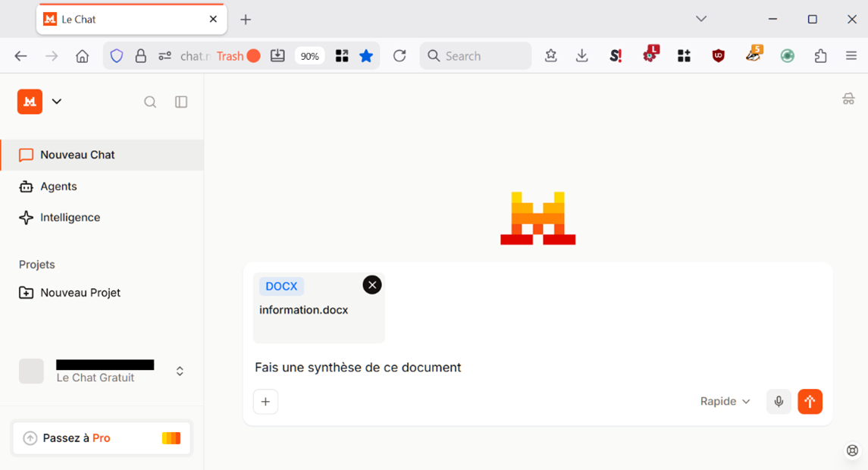The width and height of the screenshot is (868, 470).
Task: Open the uBlock Origin extension icon
Action: (717, 55)
